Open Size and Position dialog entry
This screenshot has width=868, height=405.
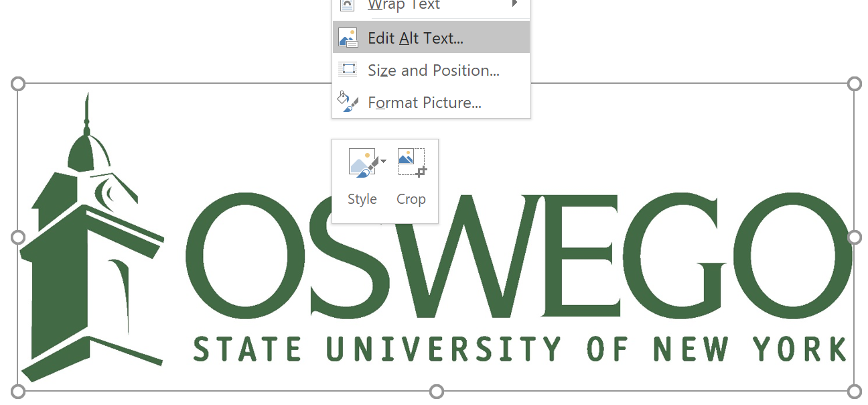(431, 70)
